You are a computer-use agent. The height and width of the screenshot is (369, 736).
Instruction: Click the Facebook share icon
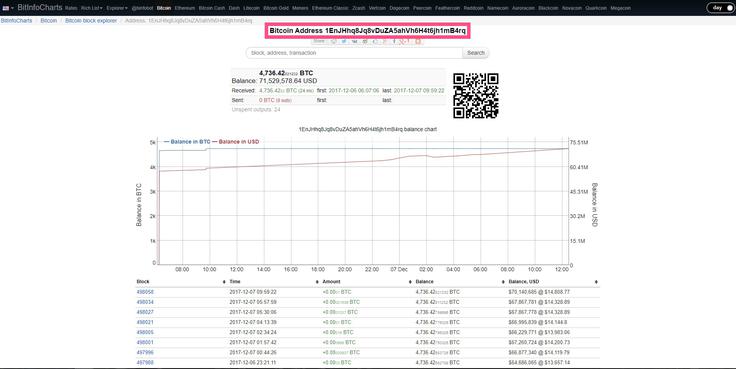(x=394, y=41)
